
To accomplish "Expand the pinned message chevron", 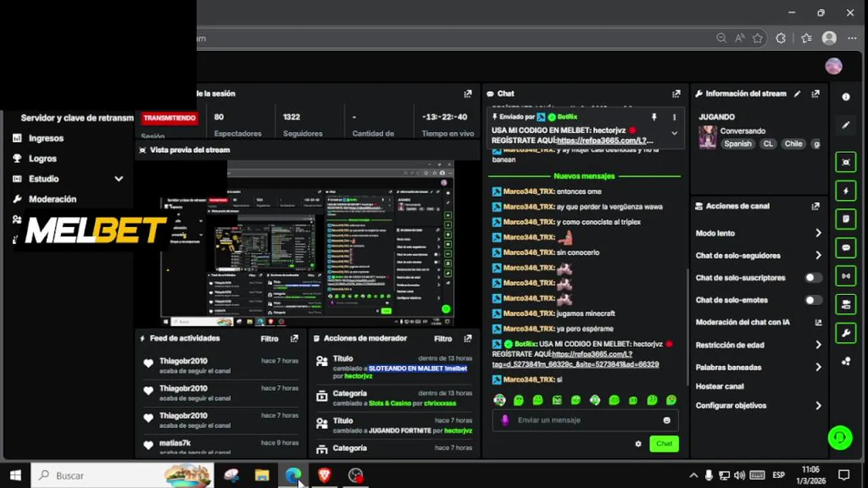I will [674, 134].
